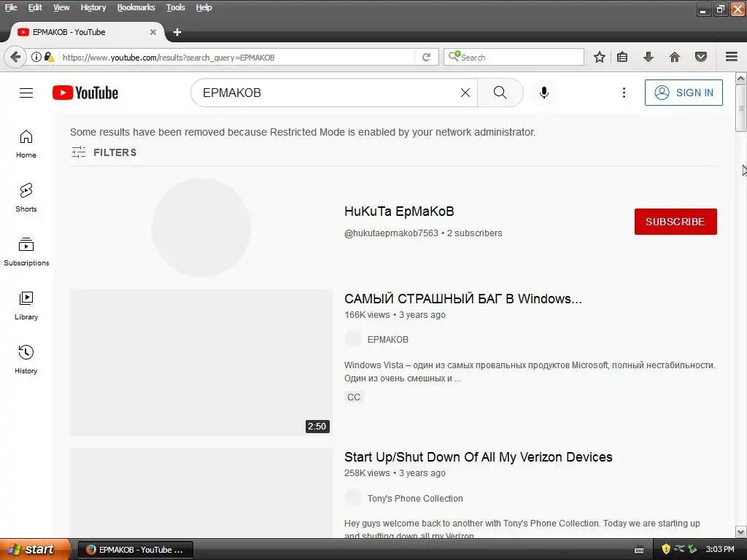The height and width of the screenshot is (560, 747).
Task: Show site information icon in address bar
Action: (36, 57)
